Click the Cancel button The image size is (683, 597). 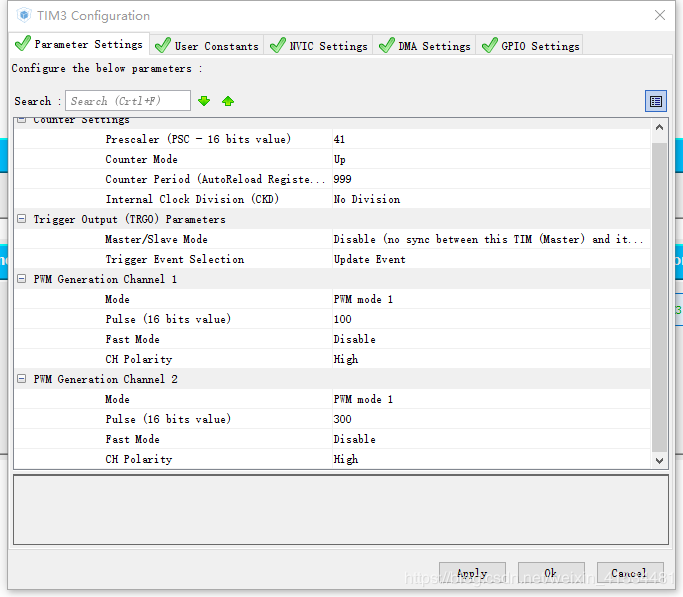pos(630,573)
